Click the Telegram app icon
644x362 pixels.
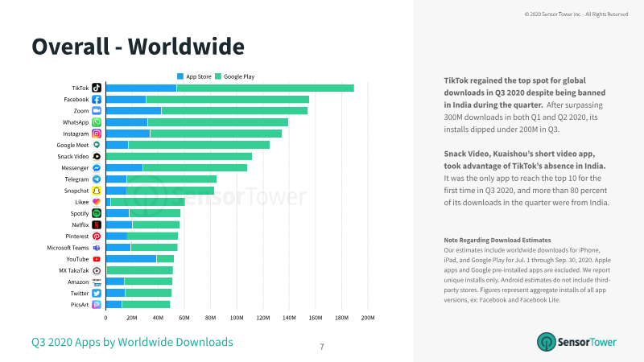(97, 179)
